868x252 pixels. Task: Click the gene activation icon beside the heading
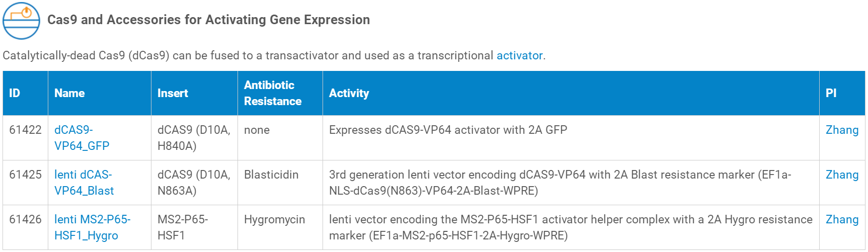coord(21,21)
